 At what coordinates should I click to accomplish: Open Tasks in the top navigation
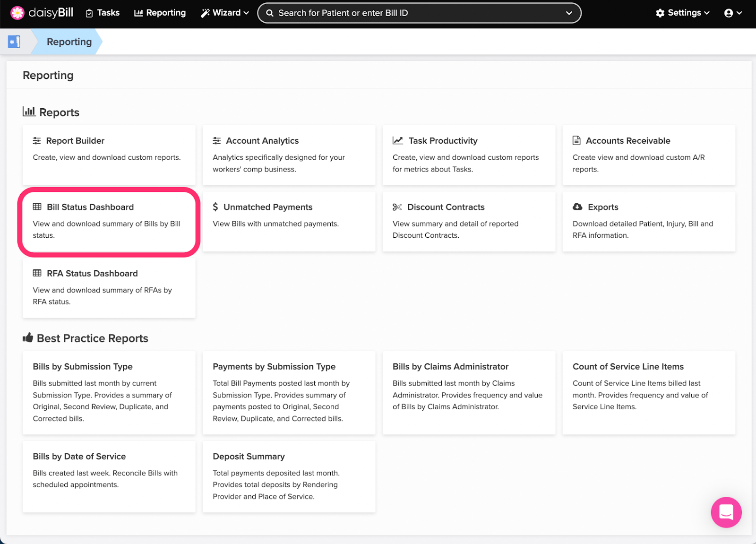103,13
